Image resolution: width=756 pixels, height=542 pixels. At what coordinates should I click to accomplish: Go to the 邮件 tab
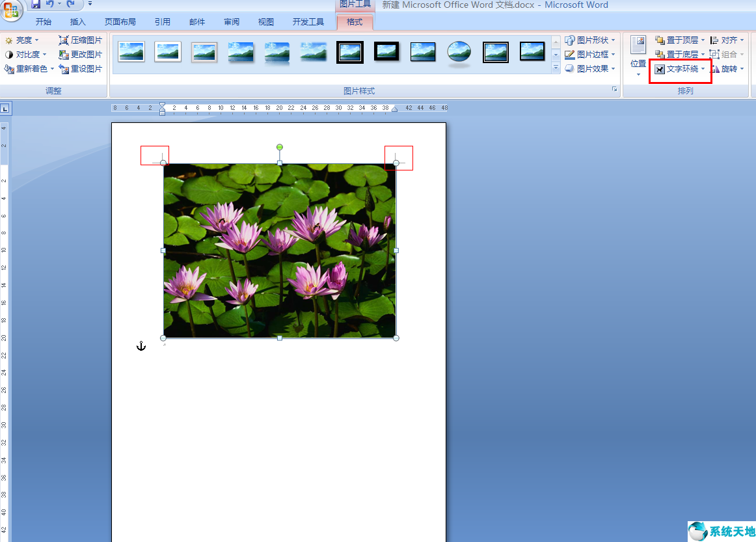click(x=196, y=21)
